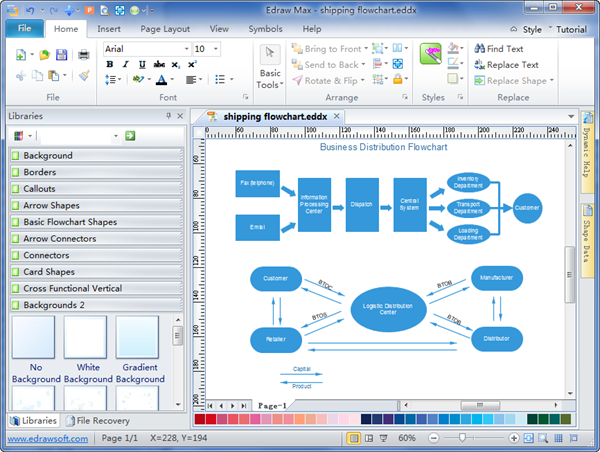Click the green Styles theme icon
The image size is (600, 452).
(431, 54)
